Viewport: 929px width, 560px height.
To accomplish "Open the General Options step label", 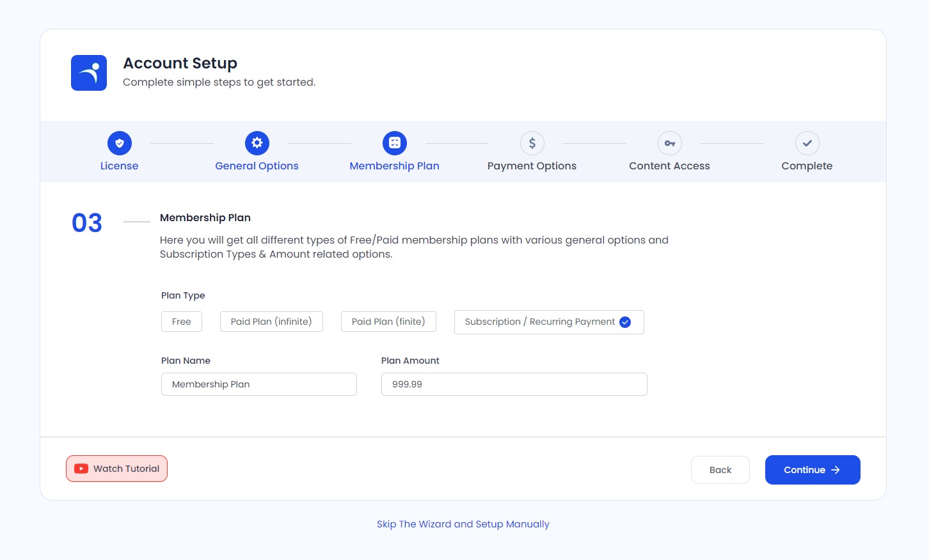I will pyautogui.click(x=257, y=166).
